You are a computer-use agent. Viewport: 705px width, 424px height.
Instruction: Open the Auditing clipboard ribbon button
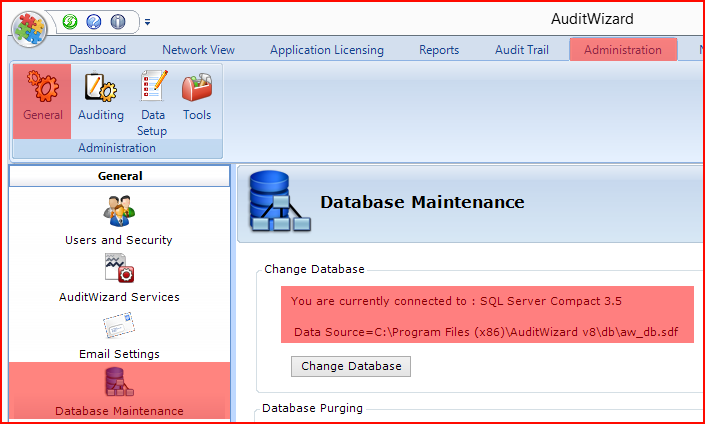(x=101, y=97)
